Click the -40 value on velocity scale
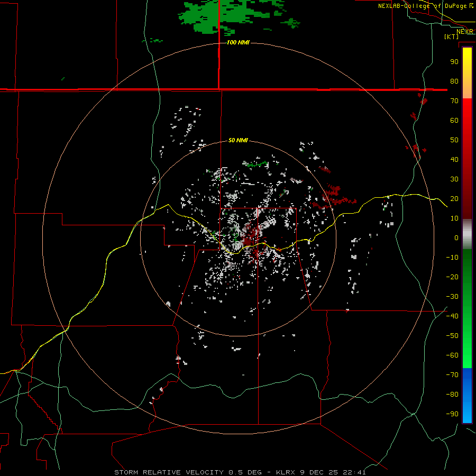 (452, 316)
